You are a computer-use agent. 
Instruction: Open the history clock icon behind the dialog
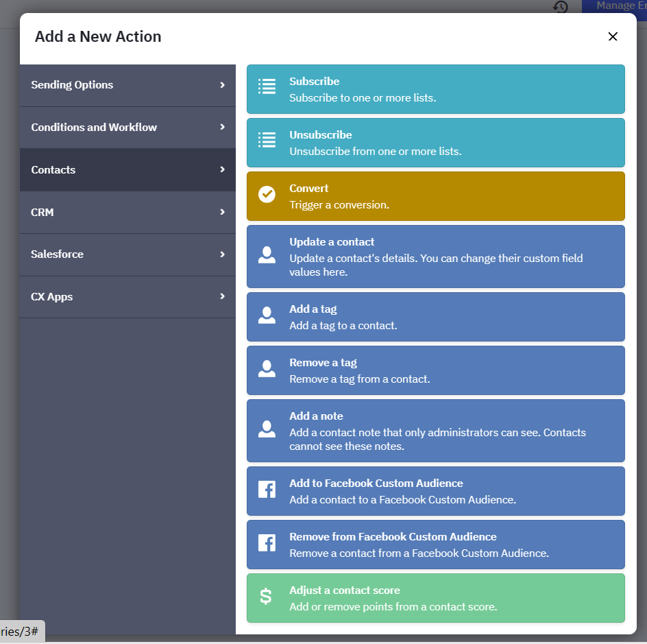coord(561,6)
